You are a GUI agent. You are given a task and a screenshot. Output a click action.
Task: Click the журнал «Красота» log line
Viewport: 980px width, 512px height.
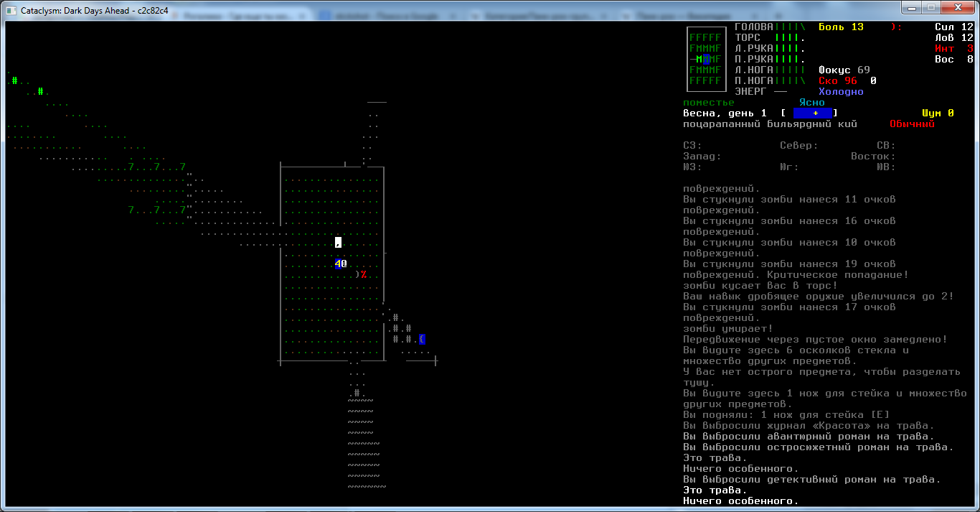coord(809,425)
